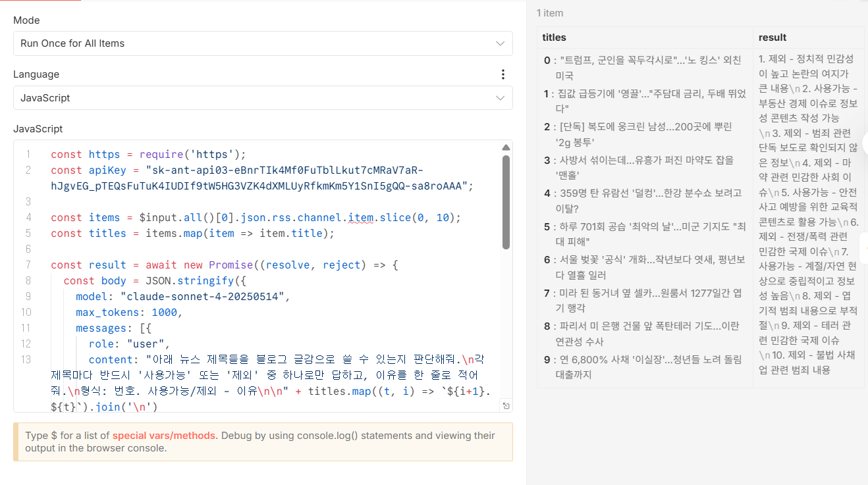Open the Language dropdown set to JavaScript
Viewport: 868px width, 485px height.
click(x=263, y=97)
